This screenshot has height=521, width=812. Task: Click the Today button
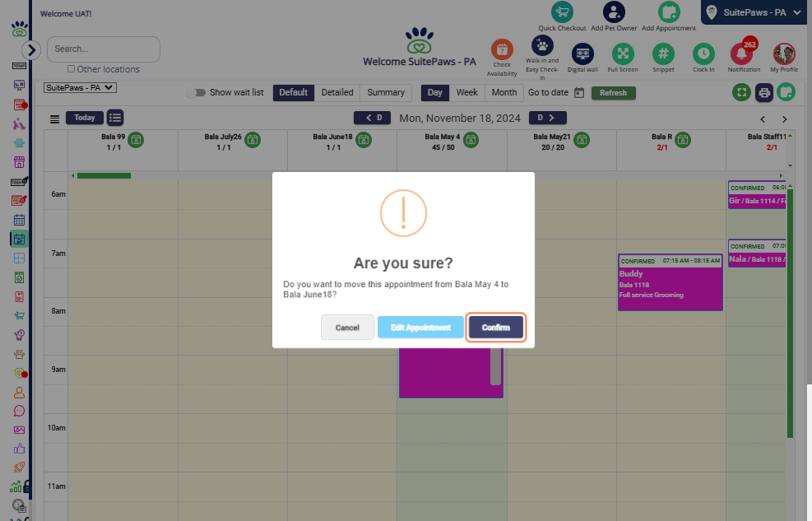pos(85,118)
